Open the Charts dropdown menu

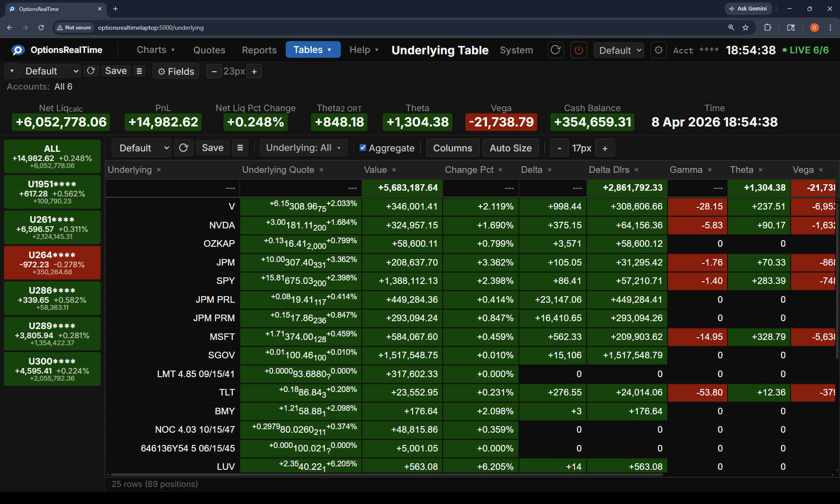(156, 50)
